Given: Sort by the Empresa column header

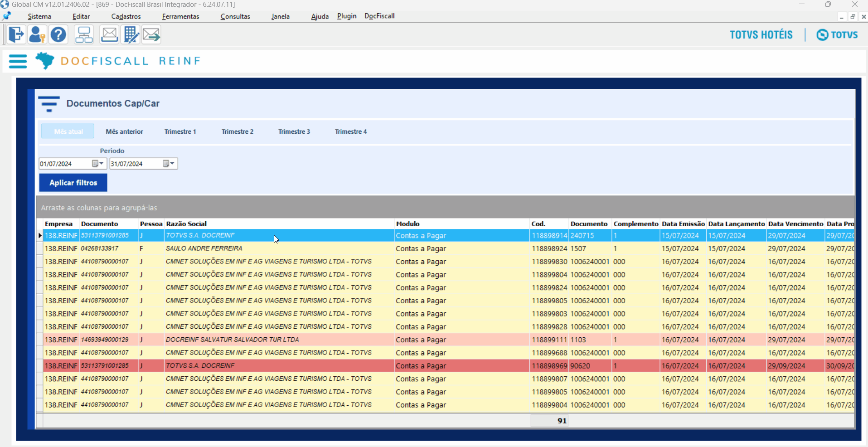Looking at the screenshot, I should click(61, 224).
